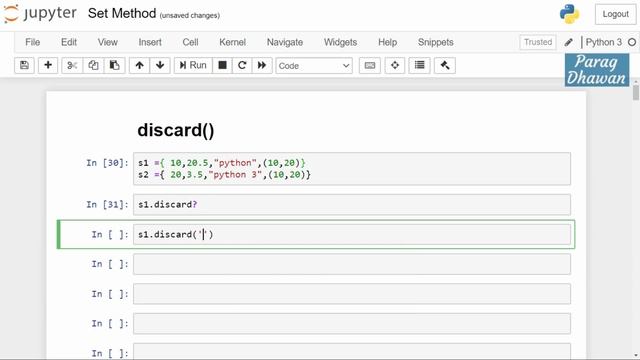This screenshot has width=640, height=360.
Task: Restart kernel and run all cells
Action: [262, 65]
